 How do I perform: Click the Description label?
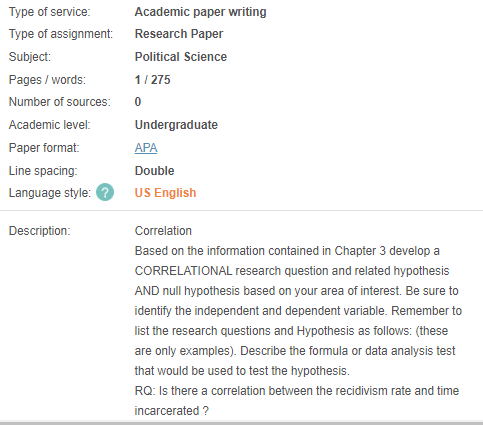(40, 231)
